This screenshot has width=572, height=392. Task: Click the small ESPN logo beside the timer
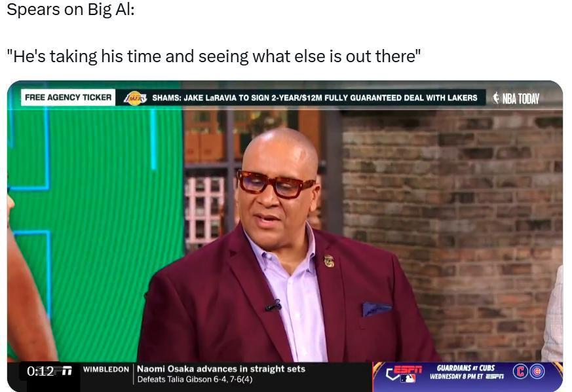point(67,371)
